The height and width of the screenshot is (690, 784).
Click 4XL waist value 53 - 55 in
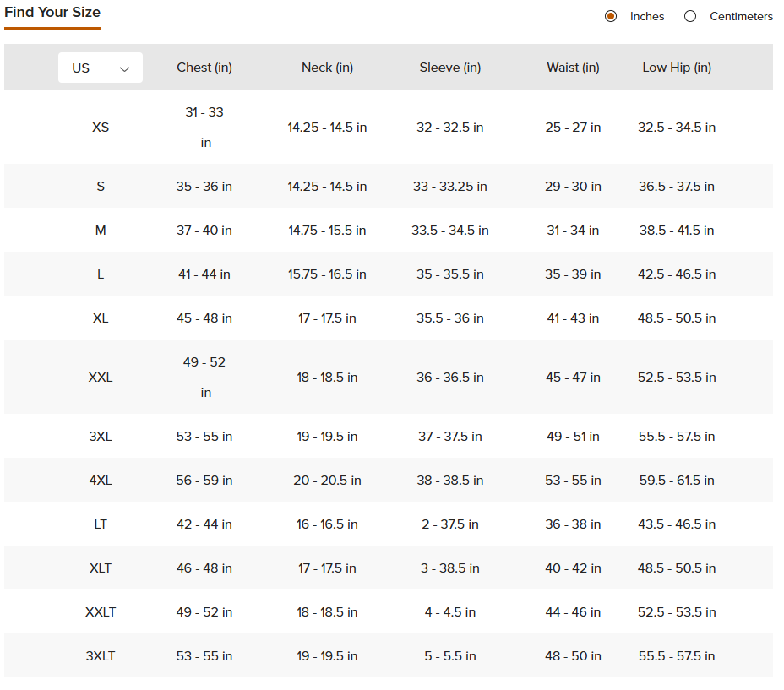(x=573, y=481)
